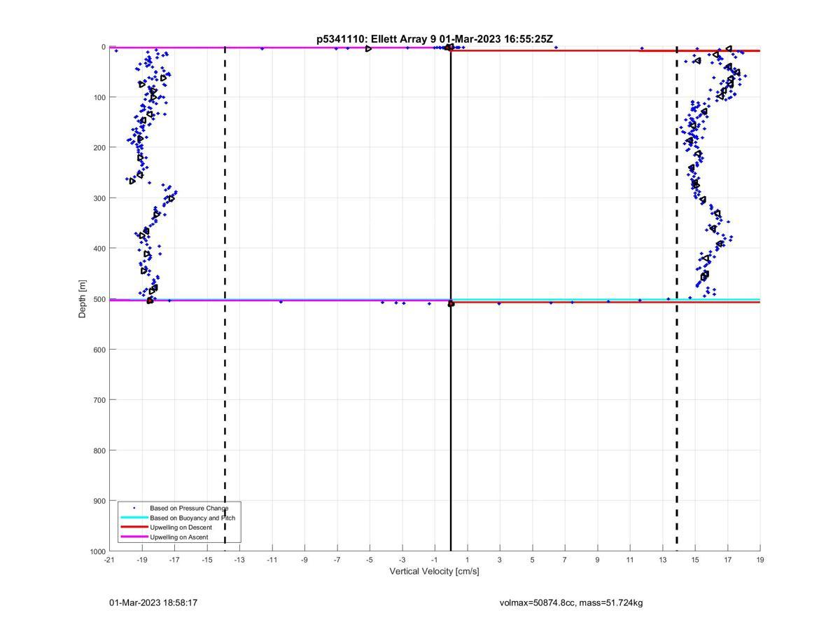This screenshot has width=840, height=620.
Task: Click the x-axis tick label '1'
Action: 467,560
